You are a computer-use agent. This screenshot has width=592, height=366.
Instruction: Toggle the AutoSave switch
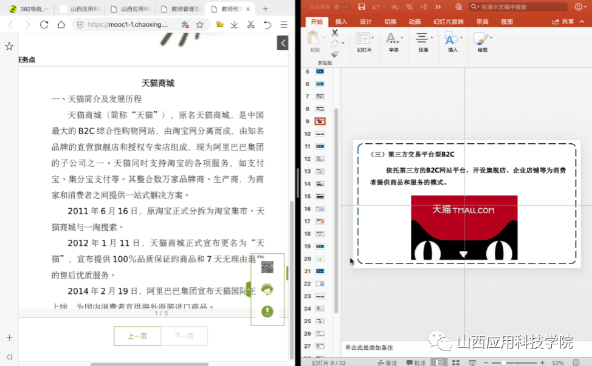click(341, 6)
